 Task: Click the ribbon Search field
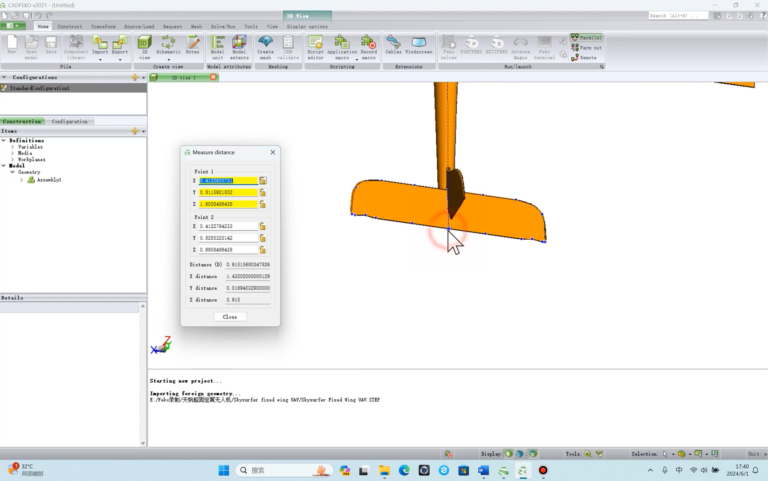click(x=678, y=16)
